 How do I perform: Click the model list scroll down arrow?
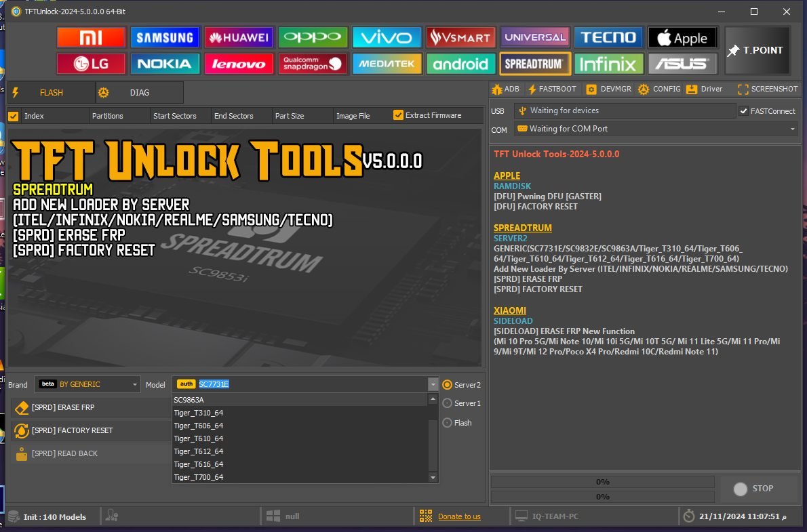tap(433, 478)
